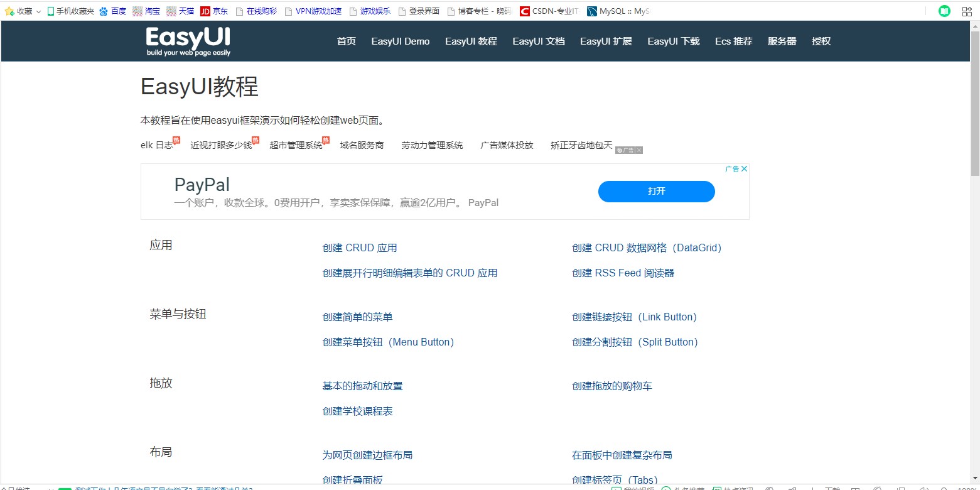980x490 pixels.
Task: Open 创建 RSS Feed 阅读器 tutorial
Action: coord(623,273)
